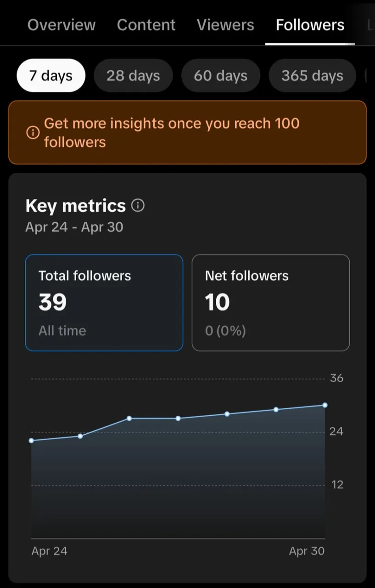Tap the Apr 30 data point

[x=325, y=405]
